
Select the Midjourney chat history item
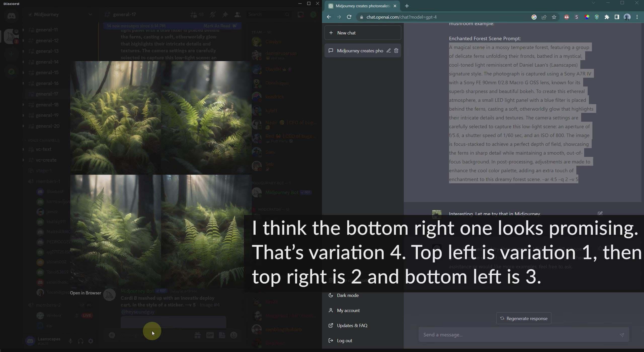[360, 51]
